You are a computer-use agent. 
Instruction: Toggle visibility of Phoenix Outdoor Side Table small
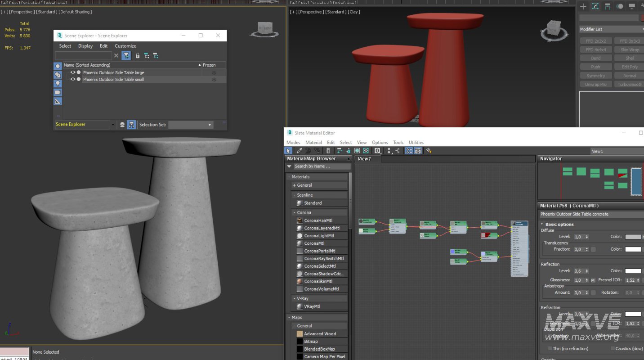point(73,80)
